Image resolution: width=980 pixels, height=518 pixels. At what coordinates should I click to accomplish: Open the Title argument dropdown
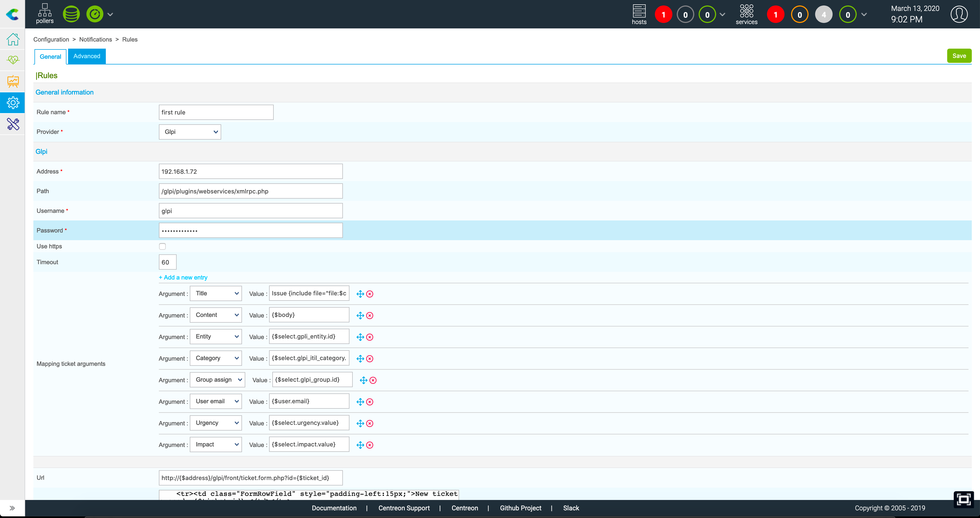216,293
